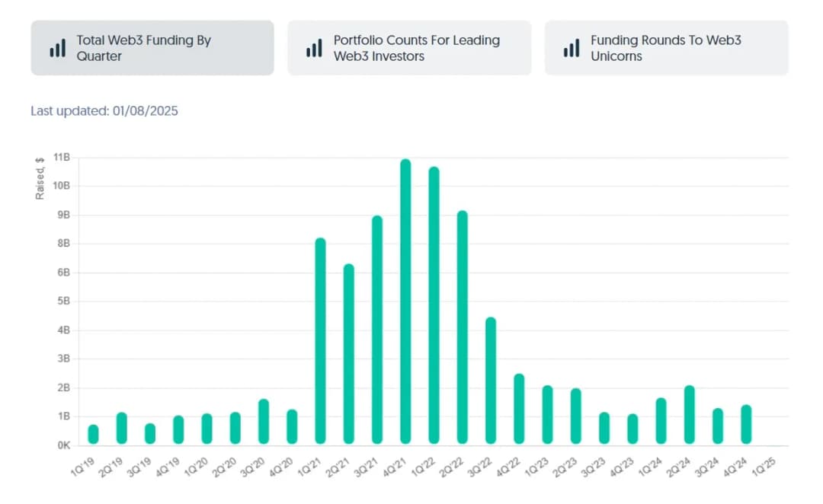Screen dimensions: 823x504
Task: Open Funding Rounds To Web3 Unicorns tab
Action: [666, 48]
